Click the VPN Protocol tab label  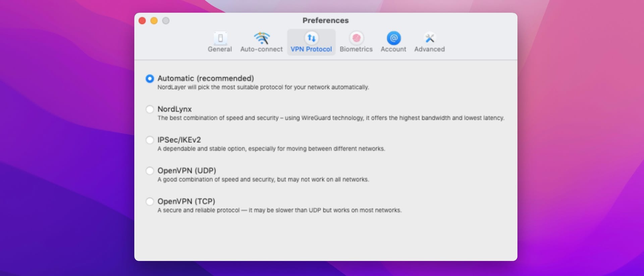tap(311, 49)
